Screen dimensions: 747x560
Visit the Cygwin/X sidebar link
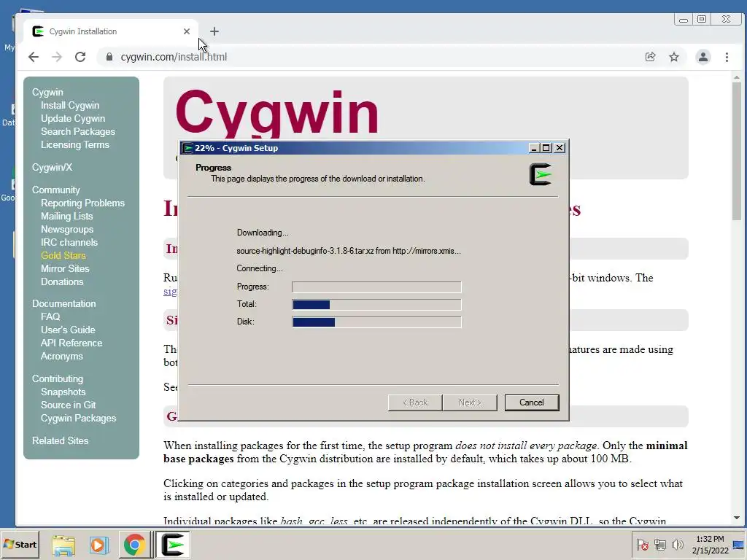click(x=52, y=168)
